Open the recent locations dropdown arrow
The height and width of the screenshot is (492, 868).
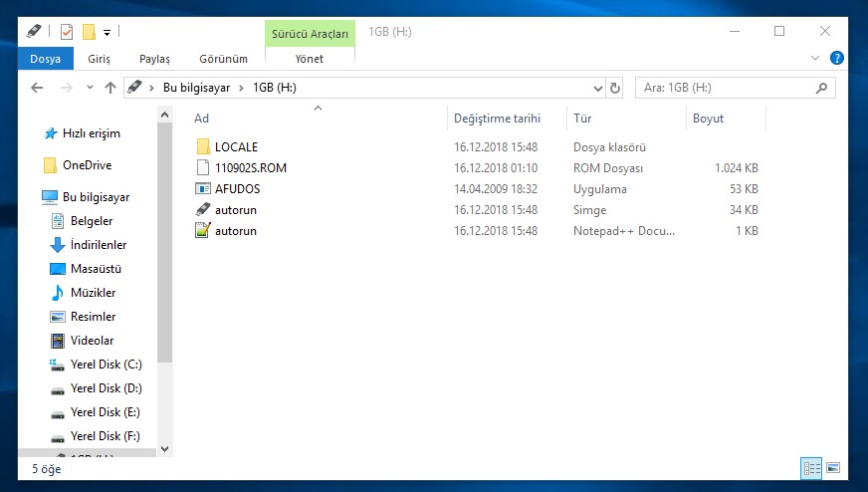click(x=88, y=88)
